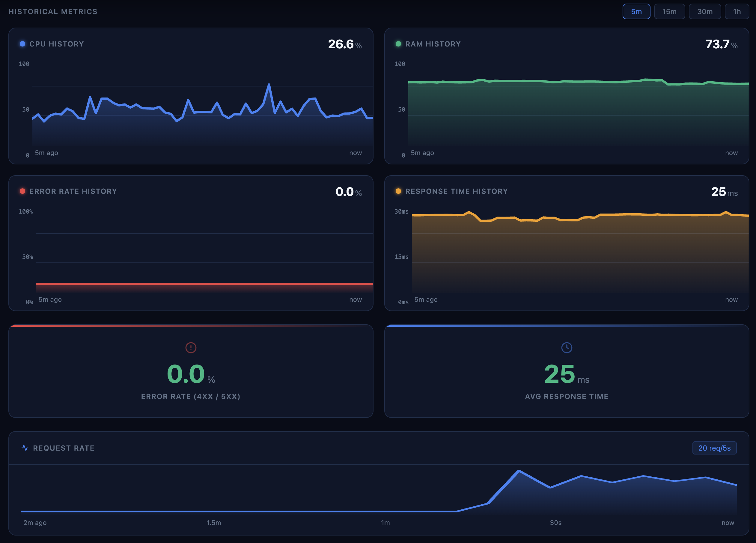Click the request rate chart peak
This screenshot has width=756, height=543.
pos(519,471)
